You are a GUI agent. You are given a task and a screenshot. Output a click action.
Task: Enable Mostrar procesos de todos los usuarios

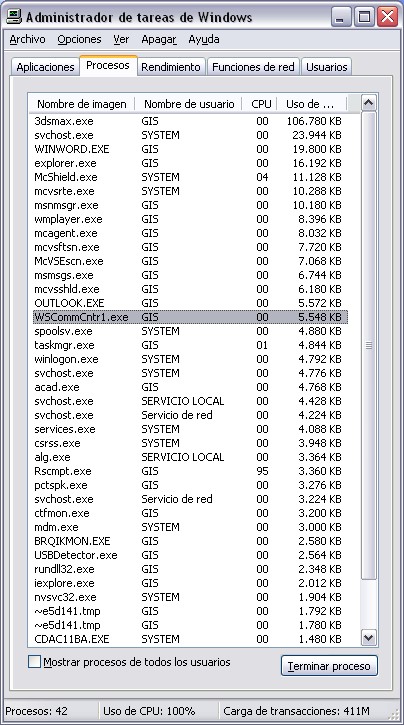pyautogui.click(x=35, y=662)
